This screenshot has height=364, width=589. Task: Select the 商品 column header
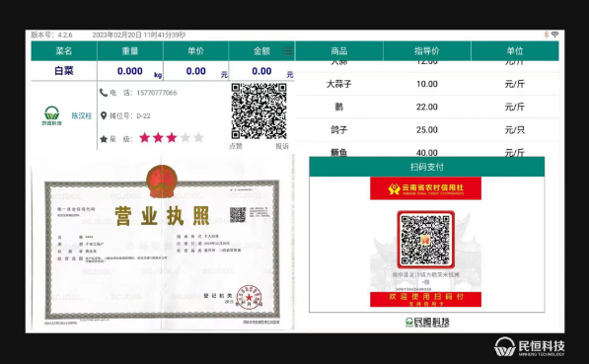[339, 50]
